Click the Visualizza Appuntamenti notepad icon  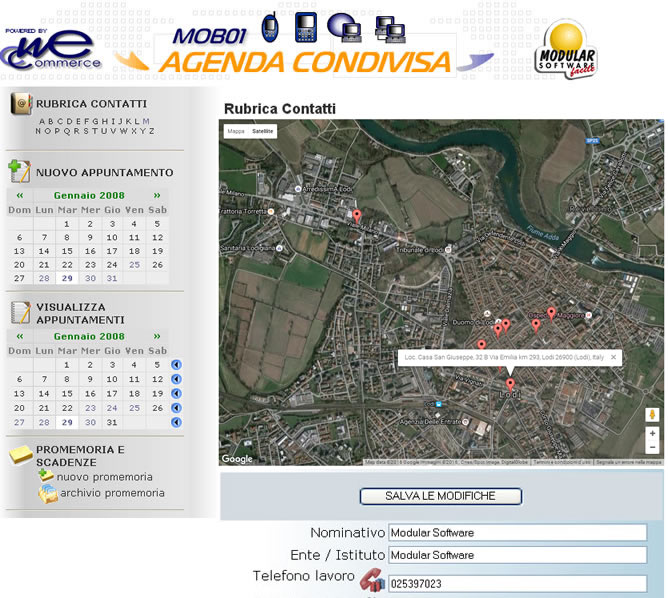point(20,313)
